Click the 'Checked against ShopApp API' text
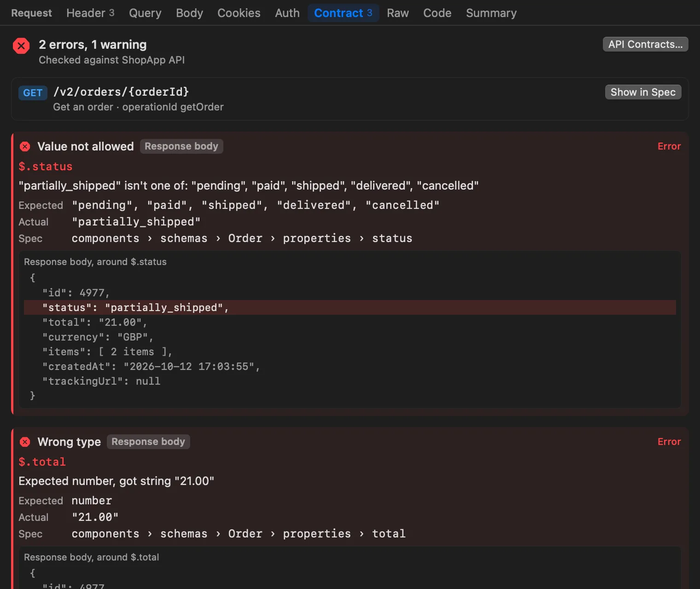This screenshot has width=700, height=589. (112, 60)
